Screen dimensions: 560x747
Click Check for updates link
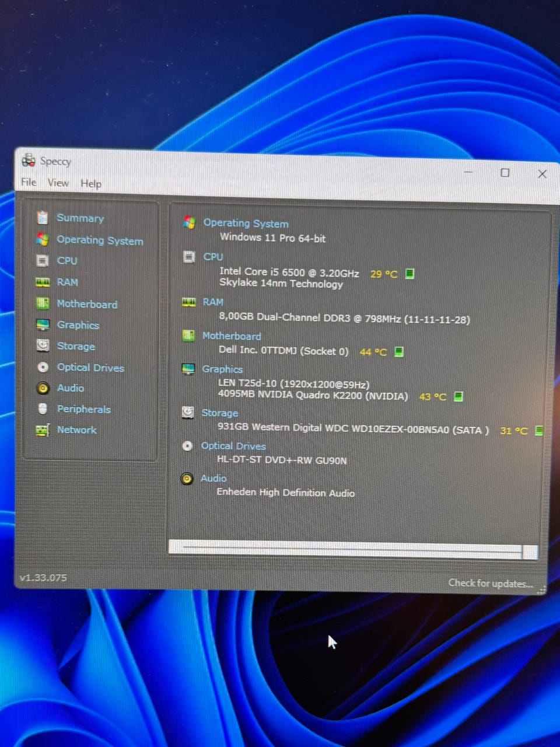pos(490,582)
